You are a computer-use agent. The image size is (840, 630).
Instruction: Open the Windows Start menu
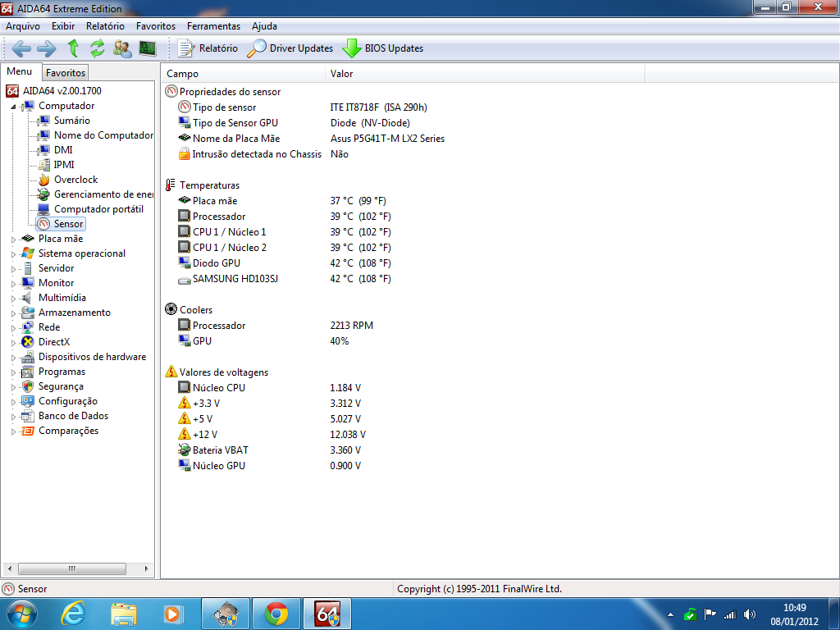tap(22, 614)
